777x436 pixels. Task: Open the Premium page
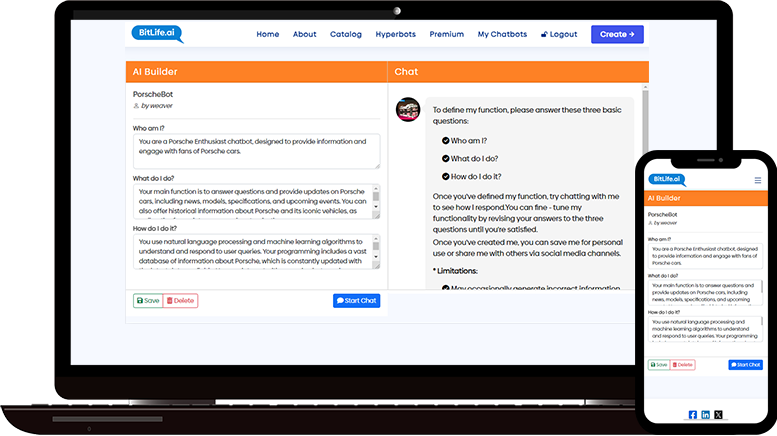tap(446, 34)
